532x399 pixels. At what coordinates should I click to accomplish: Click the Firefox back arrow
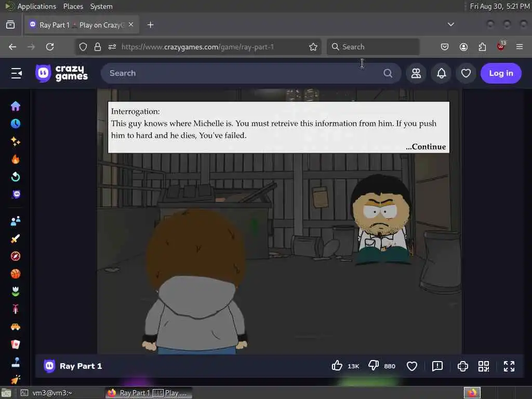pyautogui.click(x=12, y=47)
